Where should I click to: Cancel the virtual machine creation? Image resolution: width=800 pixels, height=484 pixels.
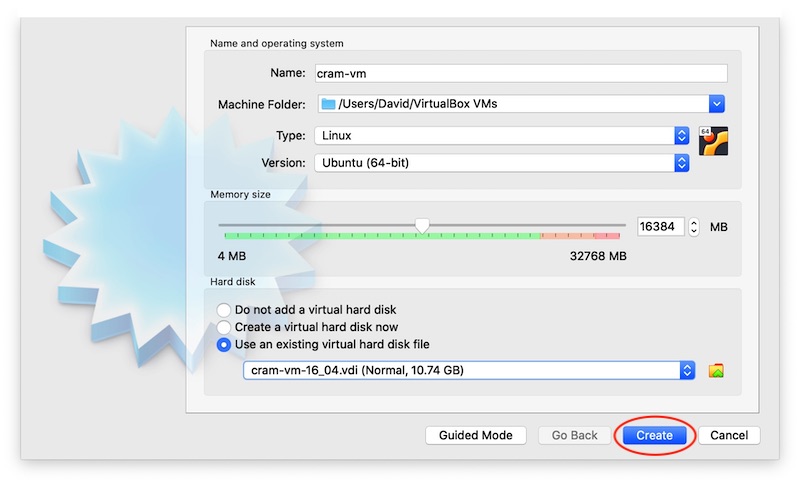coord(729,435)
